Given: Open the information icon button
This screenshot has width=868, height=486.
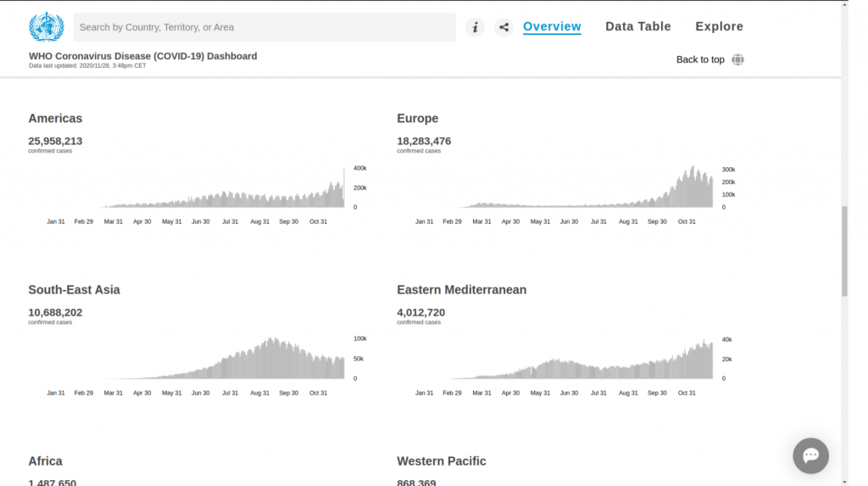Looking at the screenshot, I should click(x=476, y=27).
